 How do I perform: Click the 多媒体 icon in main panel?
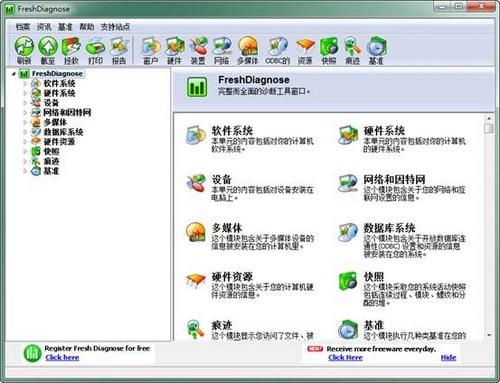196,232
